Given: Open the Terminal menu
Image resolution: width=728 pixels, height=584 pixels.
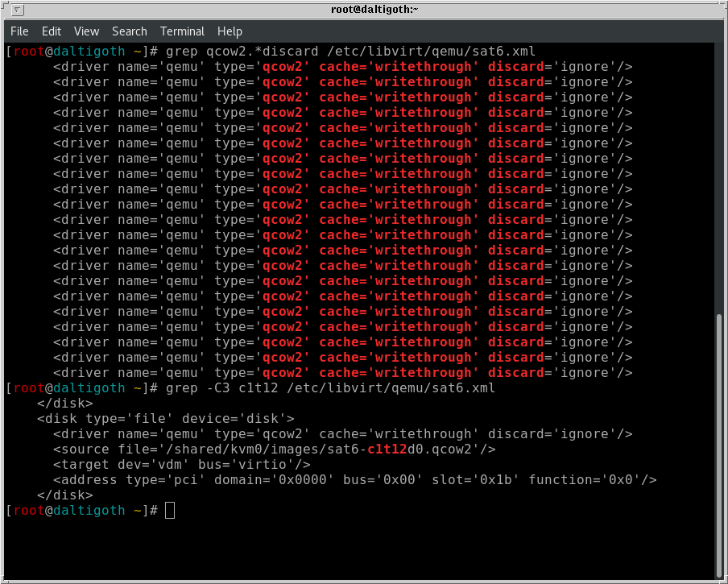Looking at the screenshot, I should 182,31.
